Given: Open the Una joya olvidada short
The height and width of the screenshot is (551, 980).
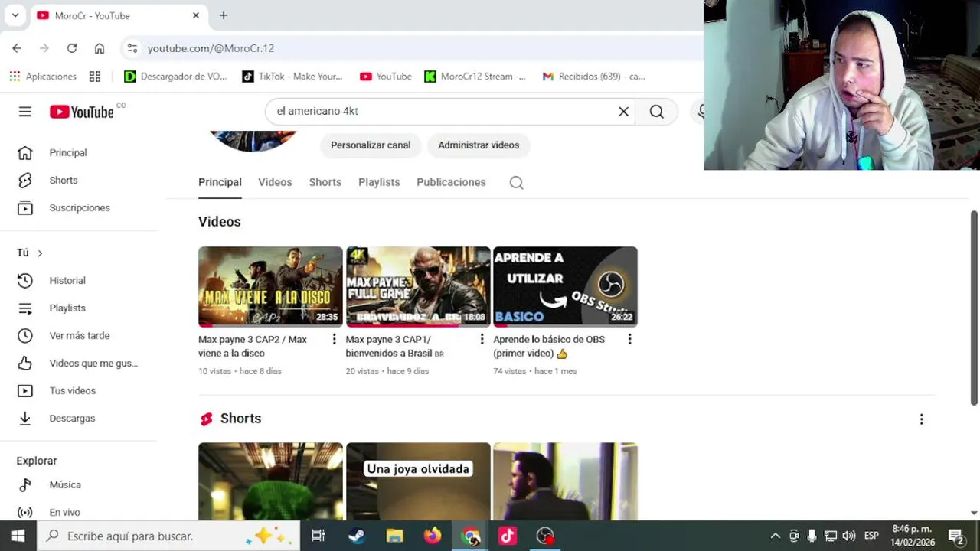Looking at the screenshot, I should pos(418,481).
